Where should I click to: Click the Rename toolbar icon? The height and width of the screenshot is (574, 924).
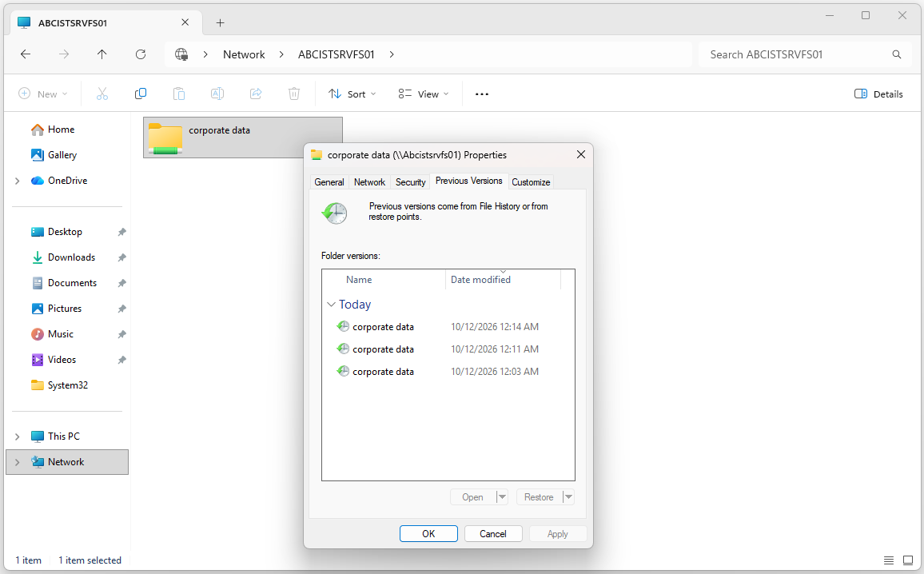tap(217, 94)
